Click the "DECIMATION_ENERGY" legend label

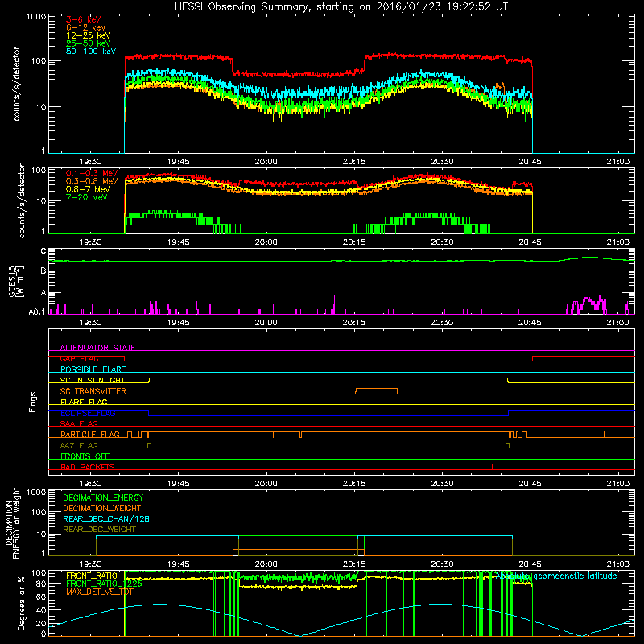coord(103,497)
